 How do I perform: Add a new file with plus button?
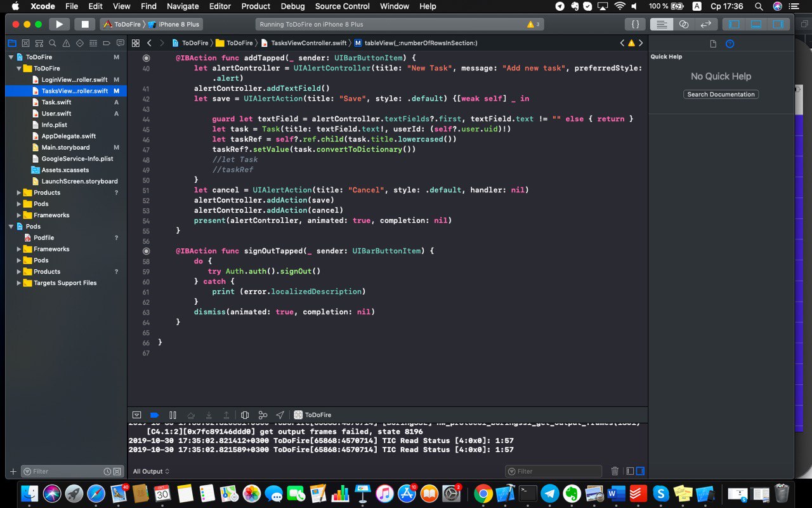(13, 471)
